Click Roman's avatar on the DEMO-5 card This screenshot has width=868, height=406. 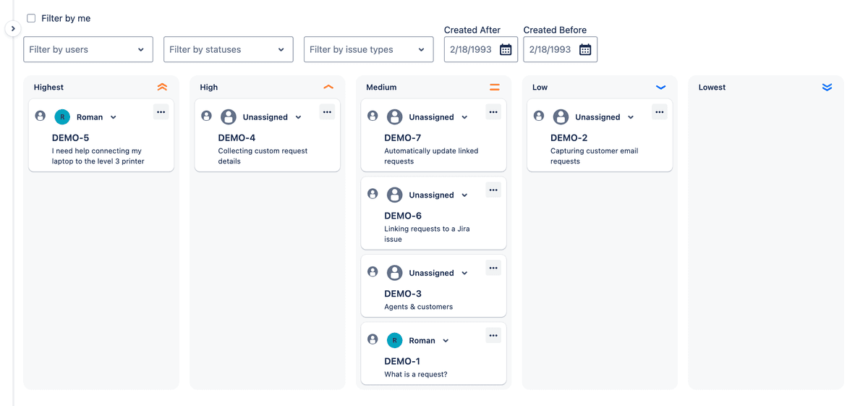pyautogui.click(x=62, y=117)
